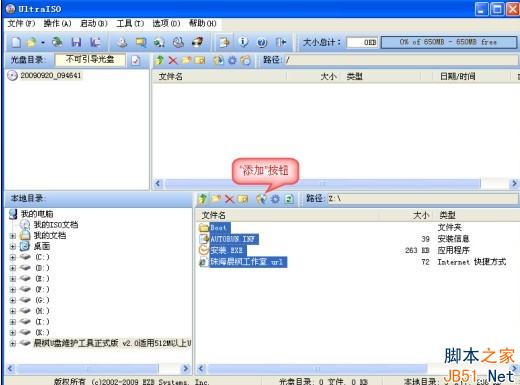Expand the (G:) drive node
This screenshot has width=520, height=385.
coord(13,300)
